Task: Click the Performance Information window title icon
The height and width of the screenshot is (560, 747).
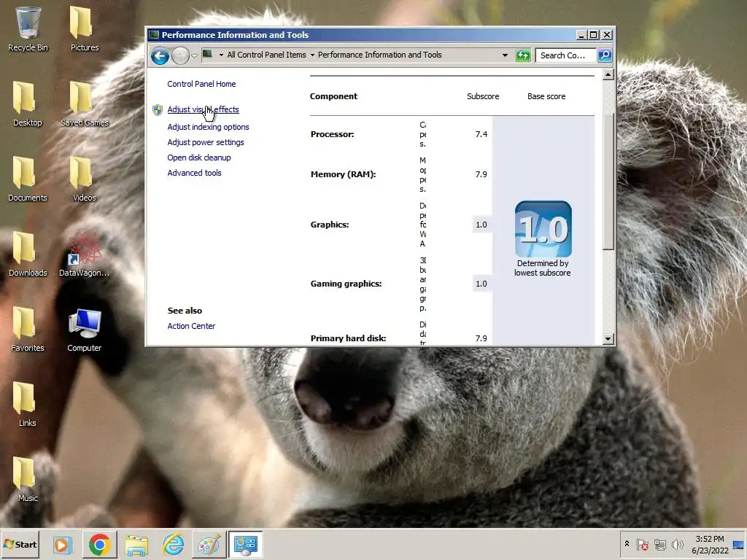Action: (x=153, y=35)
